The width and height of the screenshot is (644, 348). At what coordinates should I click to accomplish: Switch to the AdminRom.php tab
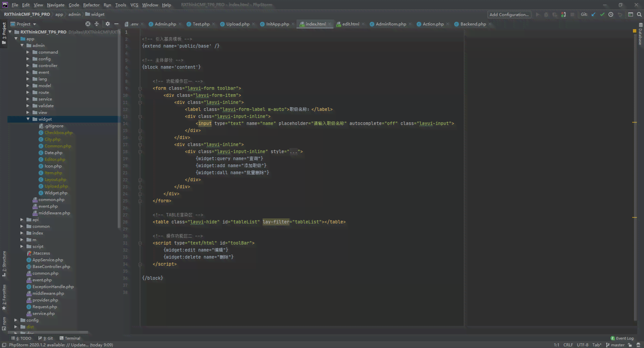pos(391,24)
